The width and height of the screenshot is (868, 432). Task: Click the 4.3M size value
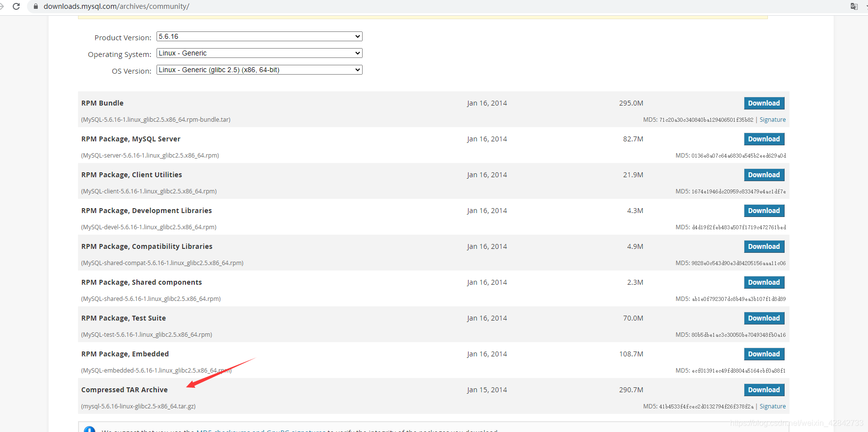pos(635,211)
